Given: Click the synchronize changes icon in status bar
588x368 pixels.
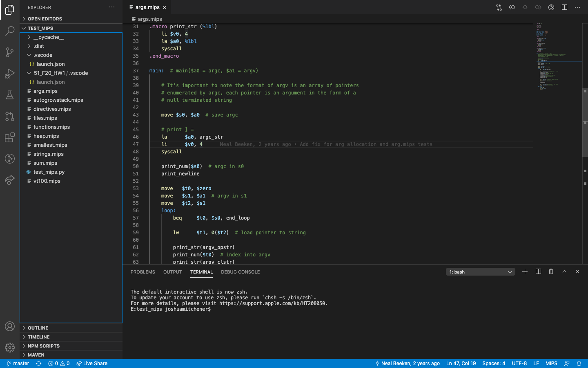Looking at the screenshot, I should click(x=39, y=364).
